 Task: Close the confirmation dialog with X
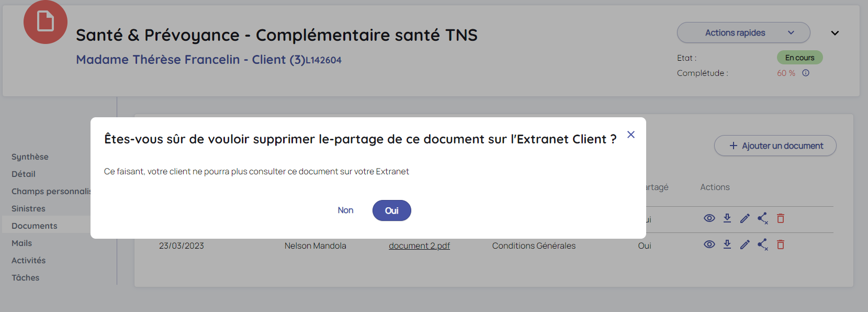coord(631,135)
